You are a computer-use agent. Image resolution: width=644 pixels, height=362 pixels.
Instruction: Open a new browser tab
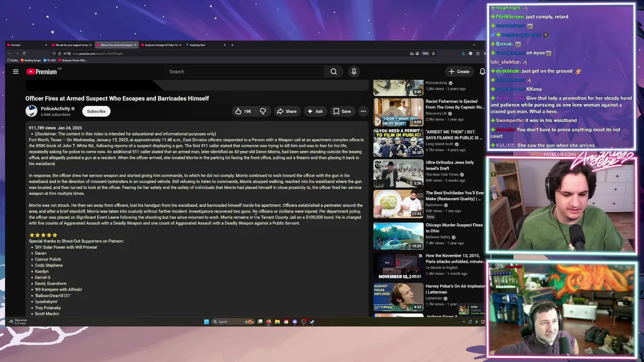tap(232, 45)
